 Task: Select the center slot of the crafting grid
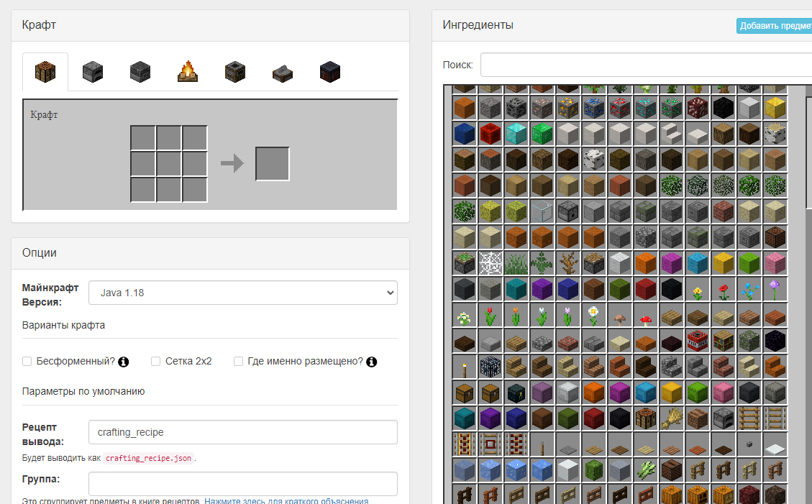(169, 163)
